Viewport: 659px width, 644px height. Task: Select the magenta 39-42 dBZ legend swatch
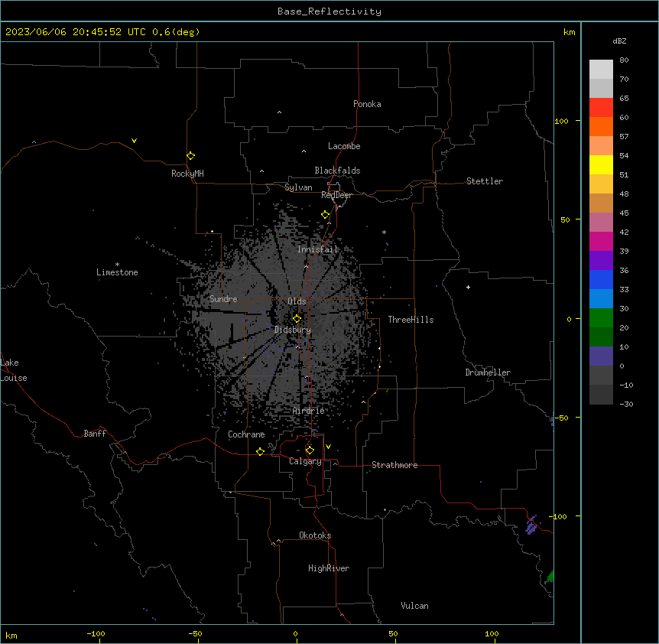tap(601, 241)
